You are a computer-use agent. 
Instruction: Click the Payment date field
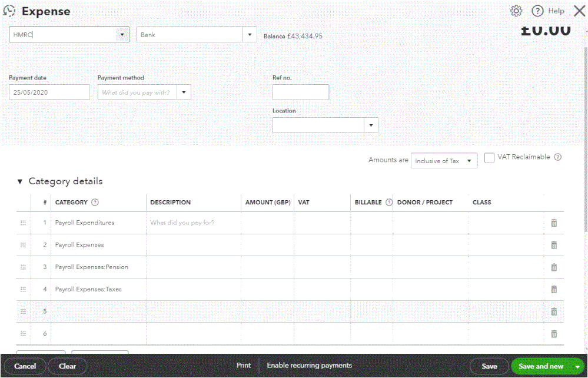click(49, 92)
